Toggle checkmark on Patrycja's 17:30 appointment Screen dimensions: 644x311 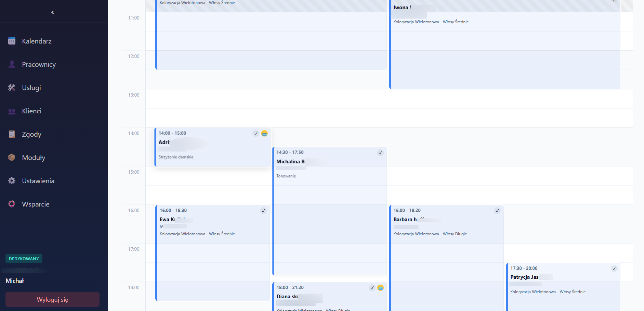click(x=614, y=269)
